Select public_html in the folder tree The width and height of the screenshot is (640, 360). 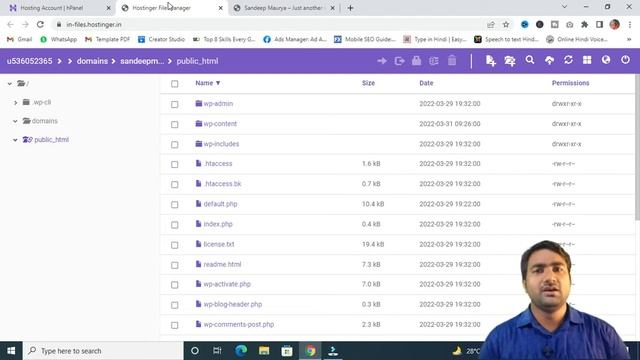[51, 140]
